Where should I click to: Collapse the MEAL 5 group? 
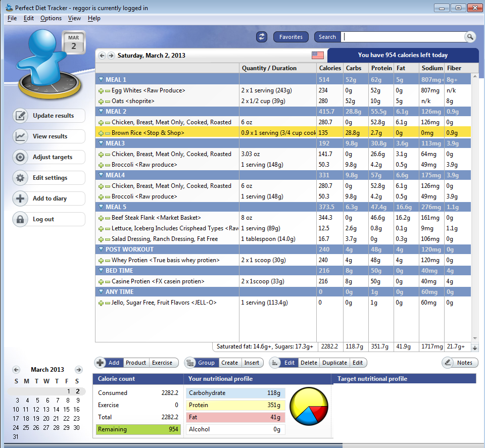tap(101, 207)
